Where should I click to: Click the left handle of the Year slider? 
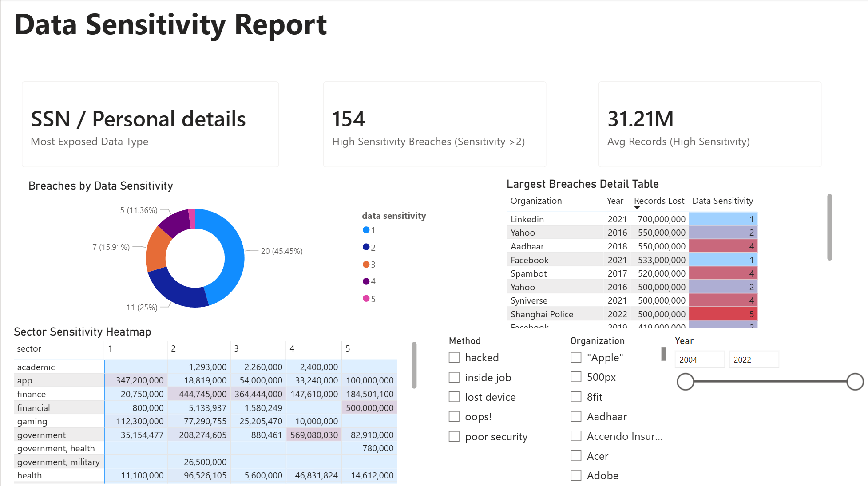685,382
